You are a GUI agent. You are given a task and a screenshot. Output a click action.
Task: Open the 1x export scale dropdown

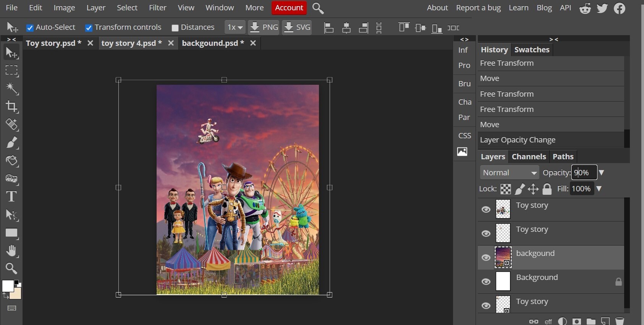(x=235, y=27)
